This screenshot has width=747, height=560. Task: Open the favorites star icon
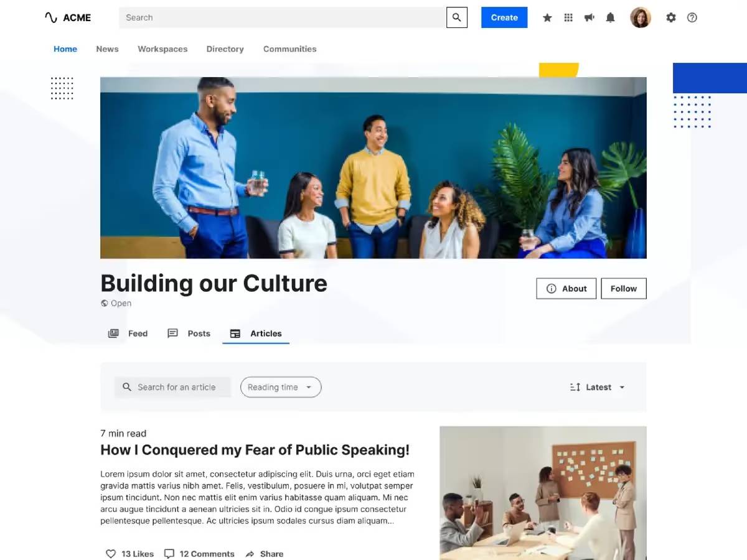click(x=547, y=17)
